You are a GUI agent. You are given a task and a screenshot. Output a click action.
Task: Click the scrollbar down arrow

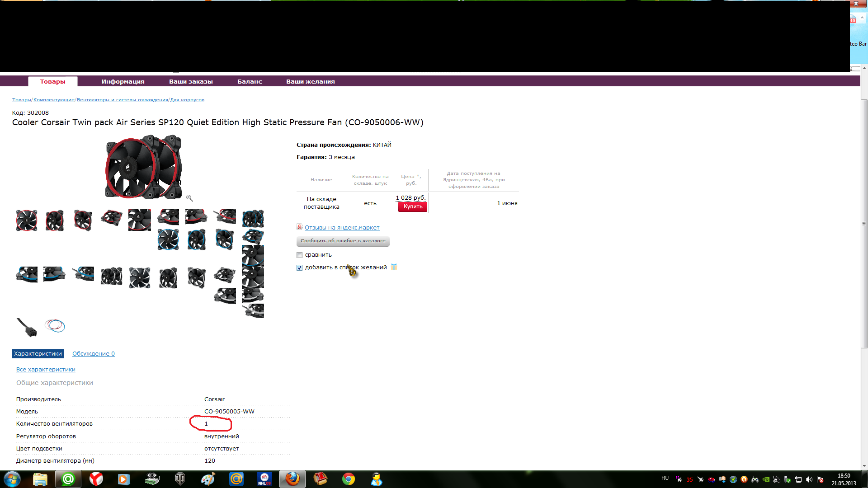pos(864,466)
